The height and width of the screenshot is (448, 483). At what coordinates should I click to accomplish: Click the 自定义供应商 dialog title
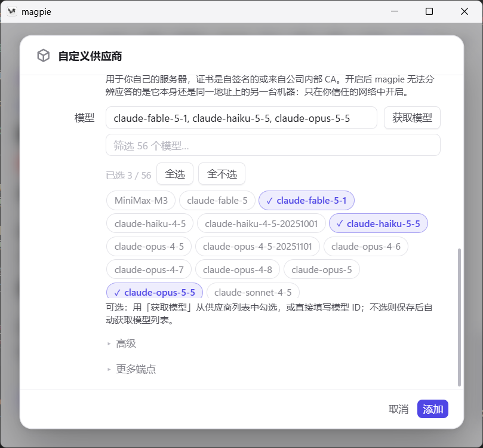click(90, 56)
